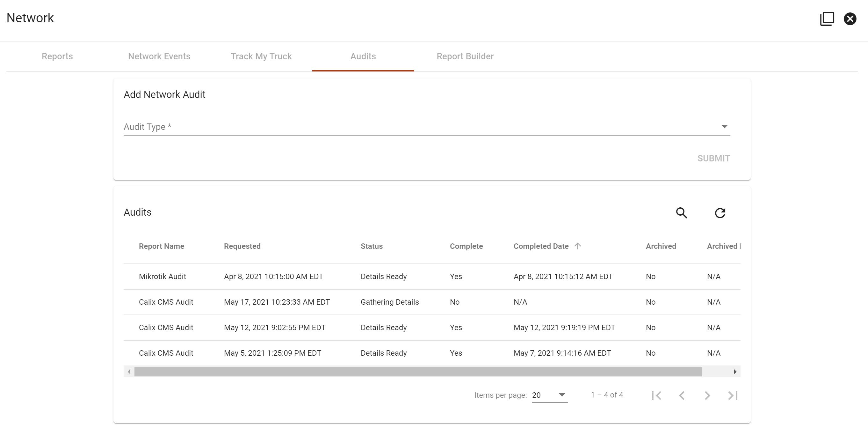Click May 12, 2021 9:19:19 PM completed date
The image size is (868, 430).
tap(564, 328)
